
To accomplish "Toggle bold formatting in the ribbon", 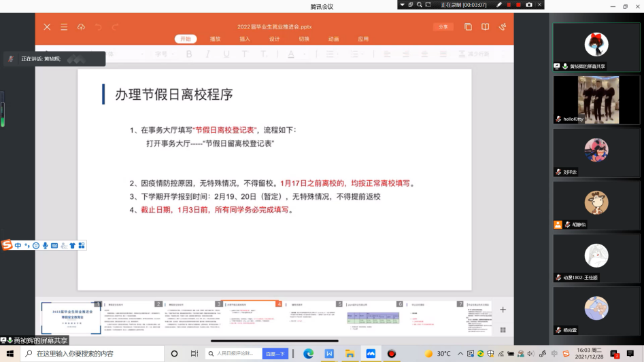I will [189, 54].
